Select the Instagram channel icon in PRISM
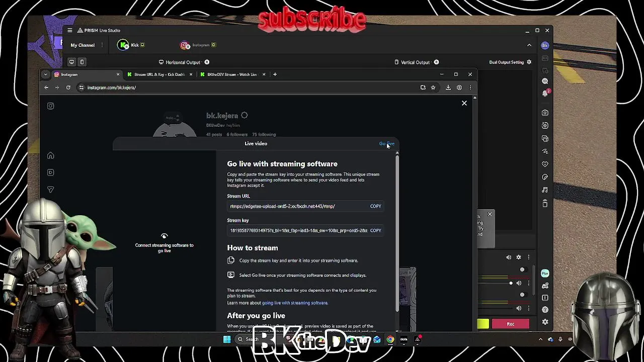The height and width of the screenshot is (362, 644). [x=185, y=45]
